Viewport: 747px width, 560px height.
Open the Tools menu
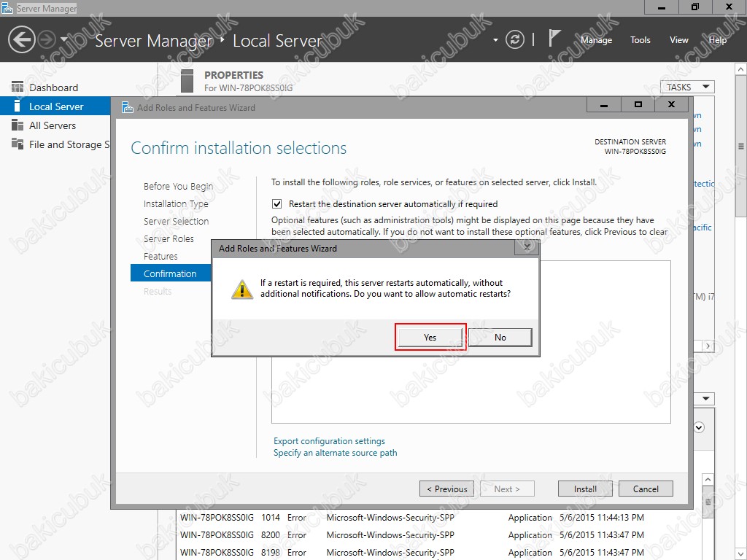[x=640, y=40]
